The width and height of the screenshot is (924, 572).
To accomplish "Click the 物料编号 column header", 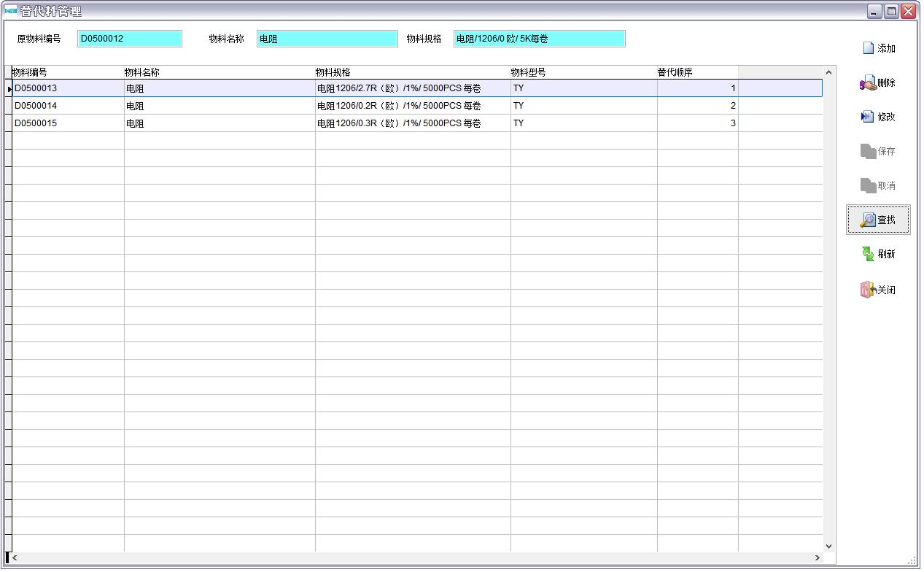I will click(67, 72).
